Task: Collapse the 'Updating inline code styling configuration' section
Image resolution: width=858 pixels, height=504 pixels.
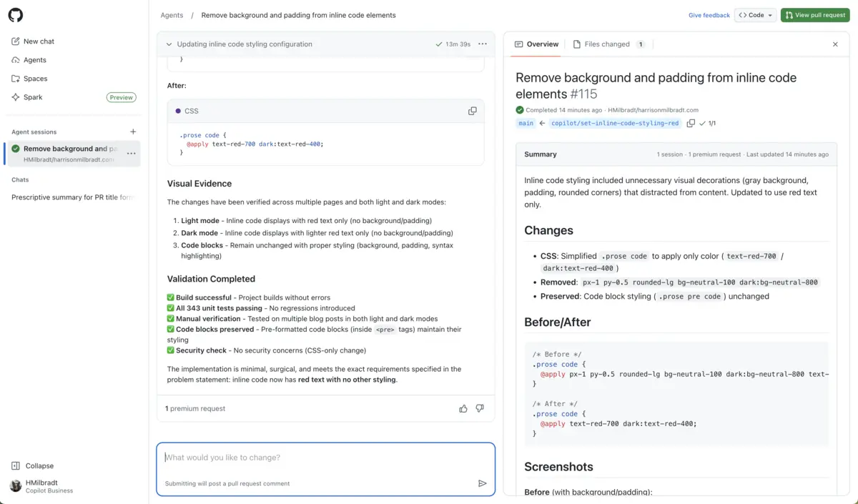Action: [x=169, y=44]
